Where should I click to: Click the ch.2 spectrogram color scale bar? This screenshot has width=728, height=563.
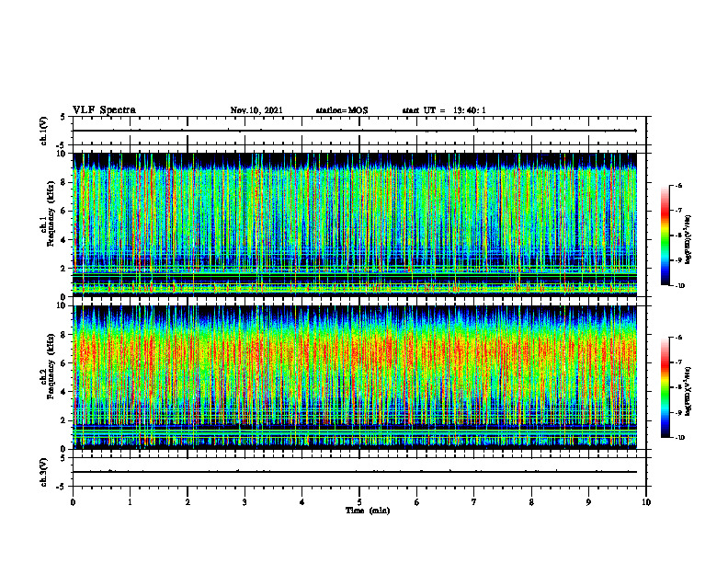click(x=665, y=387)
